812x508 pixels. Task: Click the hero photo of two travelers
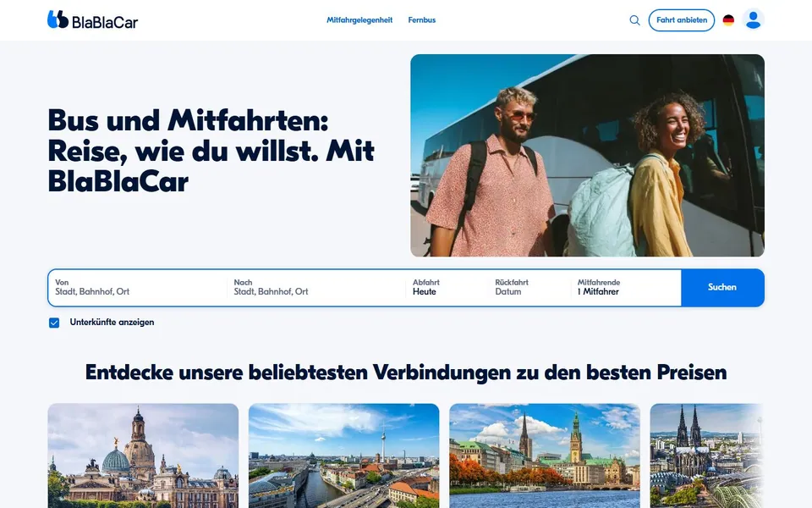tap(587, 156)
